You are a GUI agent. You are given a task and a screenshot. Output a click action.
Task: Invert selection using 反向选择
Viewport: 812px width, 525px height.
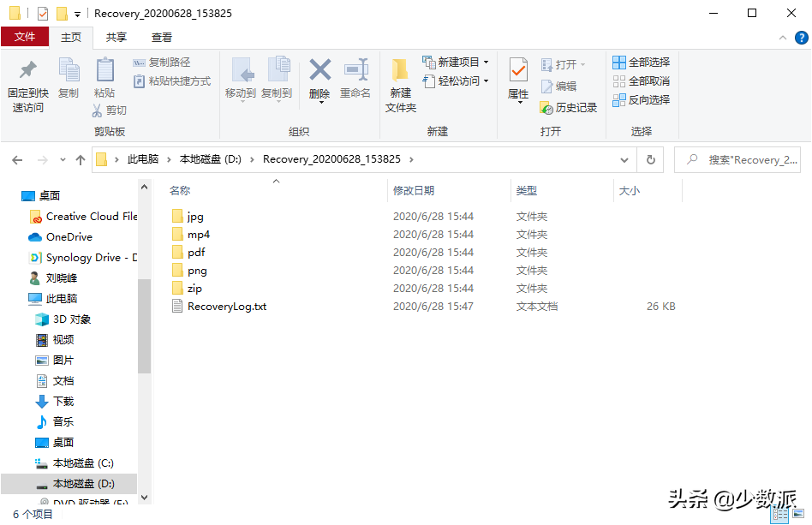[x=640, y=99]
